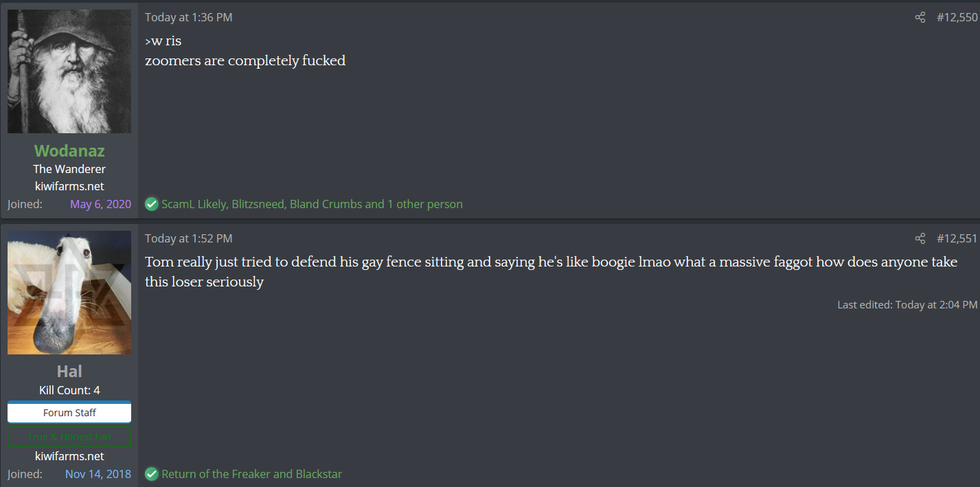Open Hal's dog avatar image

pos(69,293)
